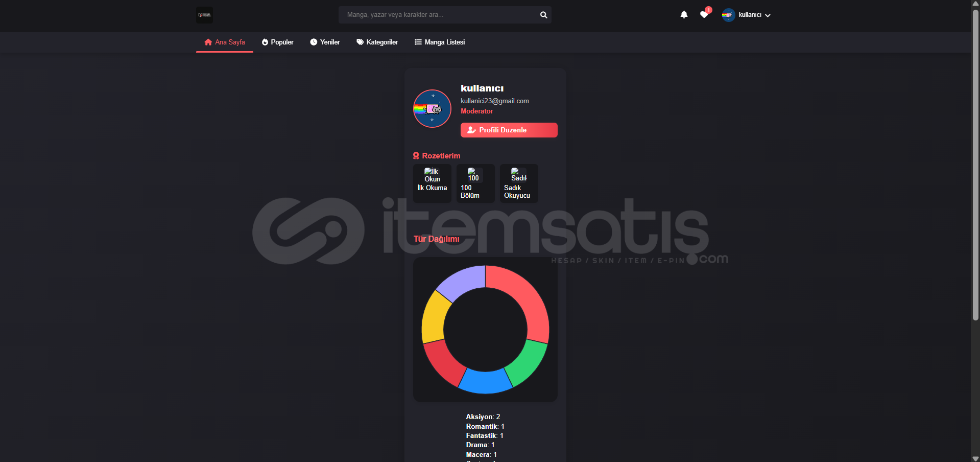Open the notifications bell icon
The width and height of the screenshot is (980, 462).
pyautogui.click(x=684, y=15)
